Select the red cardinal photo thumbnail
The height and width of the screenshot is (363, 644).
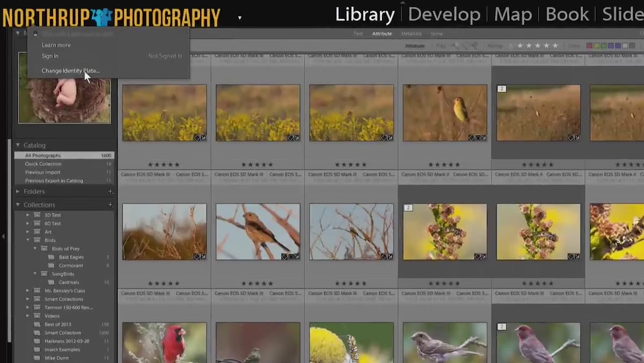(164, 343)
